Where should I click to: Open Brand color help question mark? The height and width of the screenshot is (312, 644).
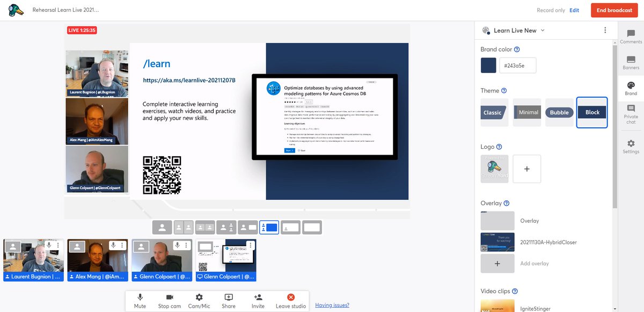(x=517, y=49)
